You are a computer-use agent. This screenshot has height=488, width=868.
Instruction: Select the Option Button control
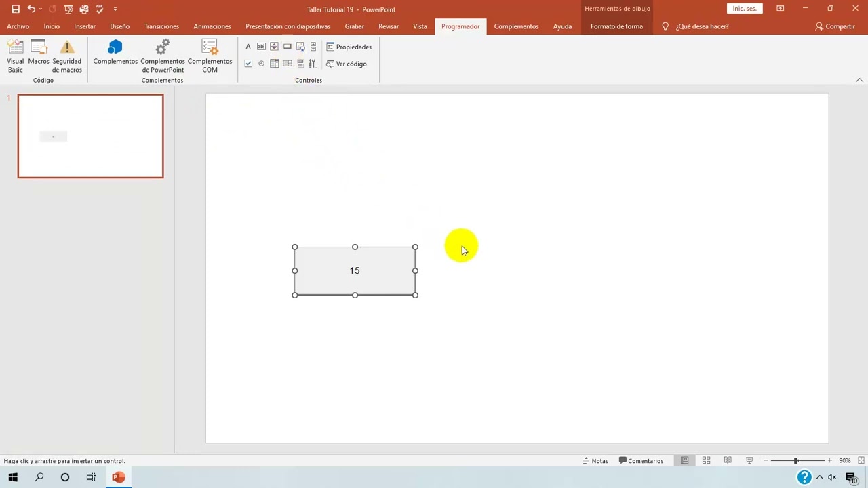tap(261, 64)
